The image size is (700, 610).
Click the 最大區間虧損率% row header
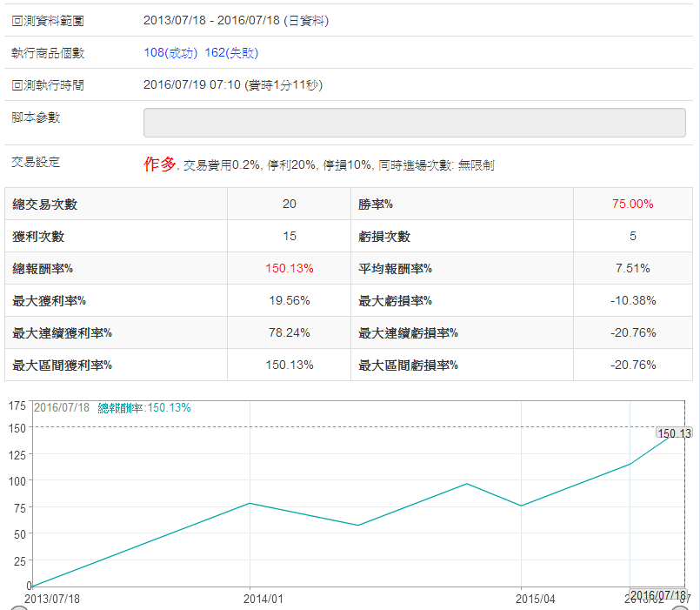[x=408, y=365]
